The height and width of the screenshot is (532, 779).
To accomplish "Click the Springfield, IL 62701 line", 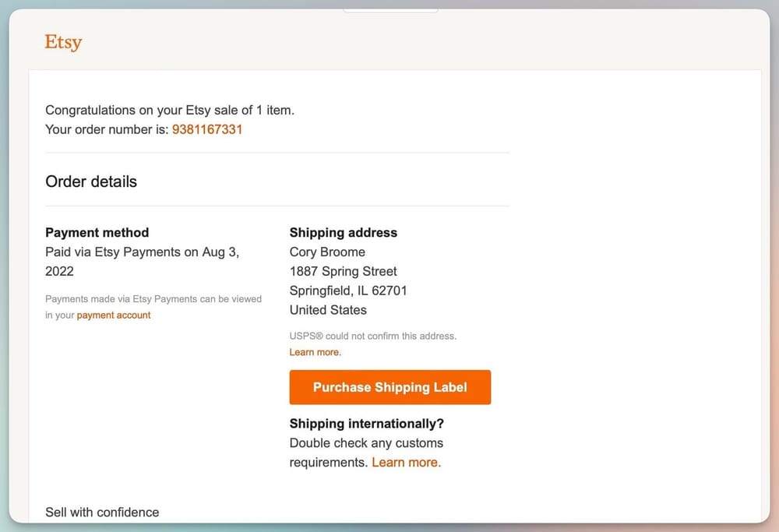I will 348,291.
